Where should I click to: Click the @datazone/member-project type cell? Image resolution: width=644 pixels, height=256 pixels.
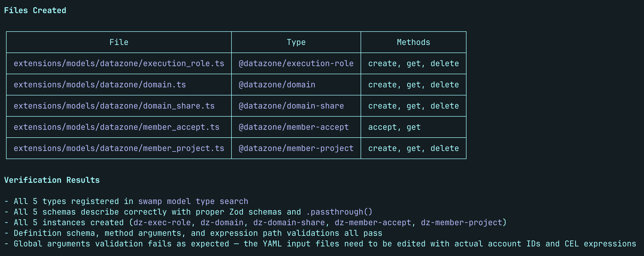(x=296, y=148)
